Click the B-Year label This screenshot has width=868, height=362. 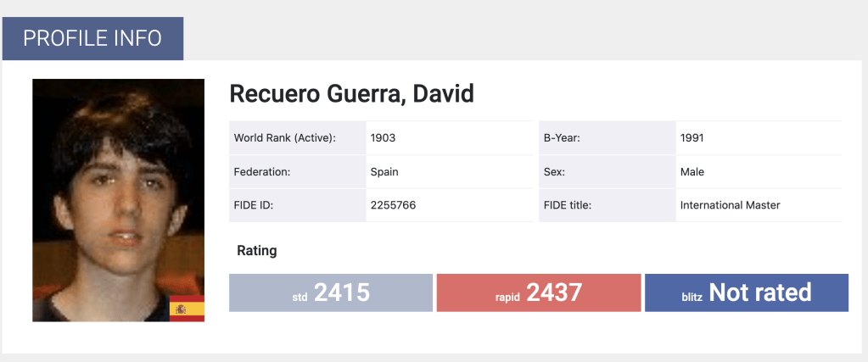561,138
